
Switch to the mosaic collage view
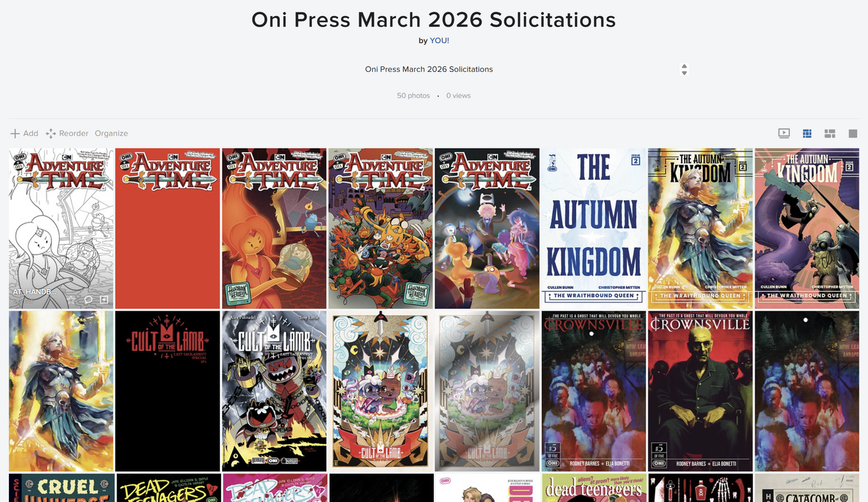pyautogui.click(x=829, y=134)
